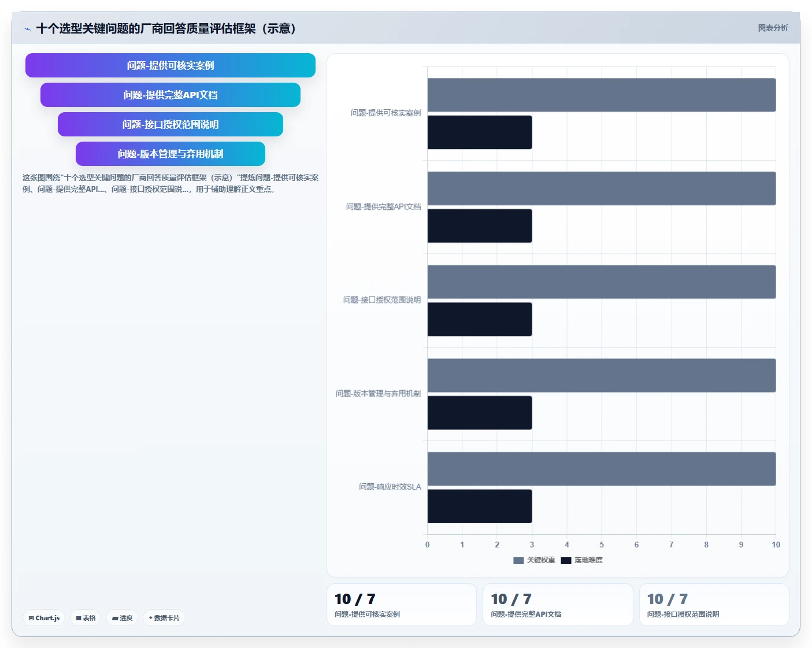Viewport: 812px width, 648px height.
Task: Click the y-axis label 问题-接口授权范围说明
Action: point(382,300)
